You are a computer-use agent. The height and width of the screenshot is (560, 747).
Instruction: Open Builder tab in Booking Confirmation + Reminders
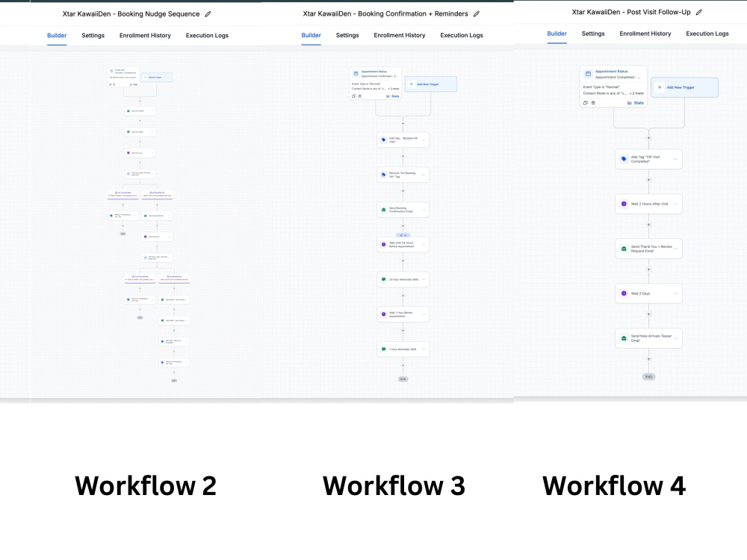click(x=311, y=35)
